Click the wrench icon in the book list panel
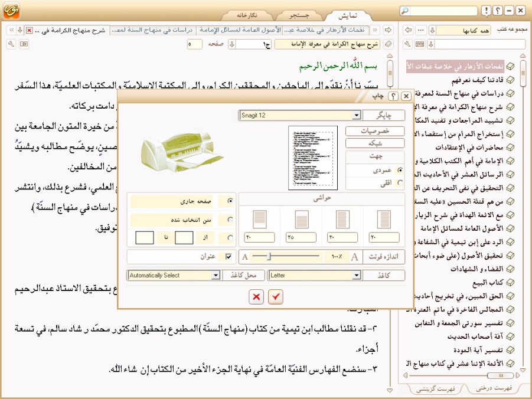 (x=408, y=44)
